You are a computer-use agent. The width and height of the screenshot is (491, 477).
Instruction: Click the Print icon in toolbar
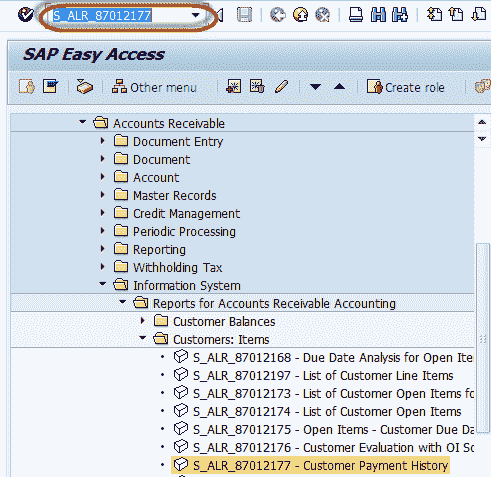(x=356, y=15)
